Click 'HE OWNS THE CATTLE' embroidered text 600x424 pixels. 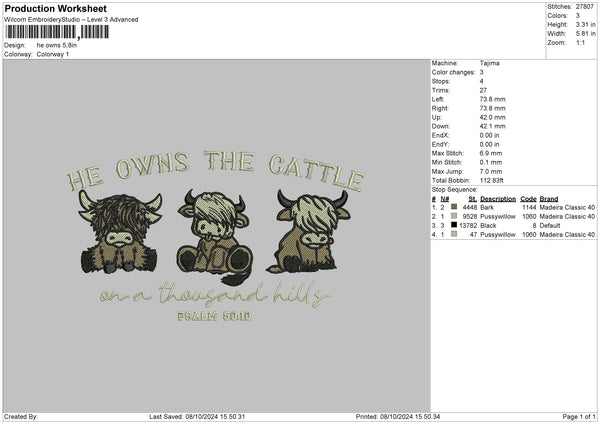coord(216,170)
